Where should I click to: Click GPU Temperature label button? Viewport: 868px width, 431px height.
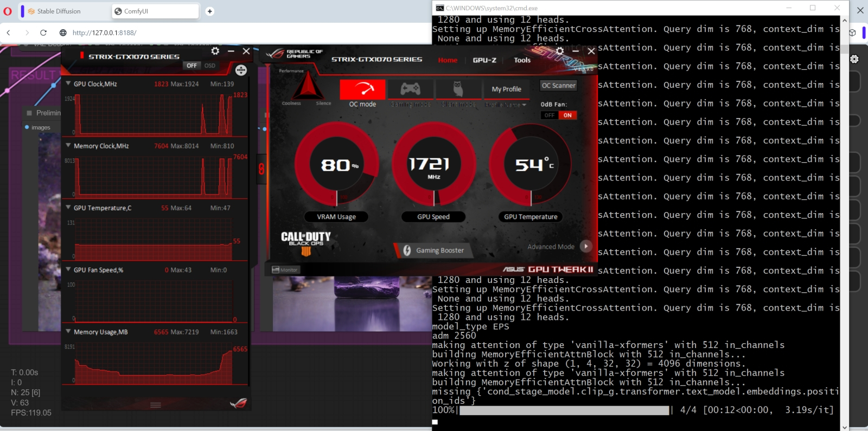point(531,217)
